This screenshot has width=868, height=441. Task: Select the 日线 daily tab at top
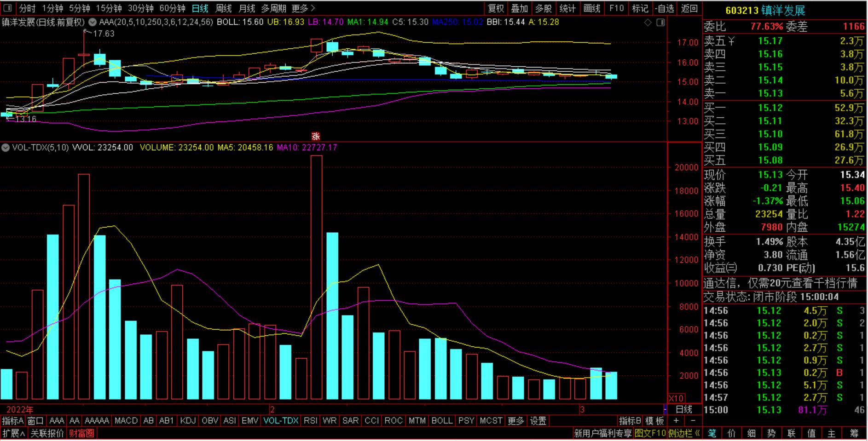coord(200,8)
